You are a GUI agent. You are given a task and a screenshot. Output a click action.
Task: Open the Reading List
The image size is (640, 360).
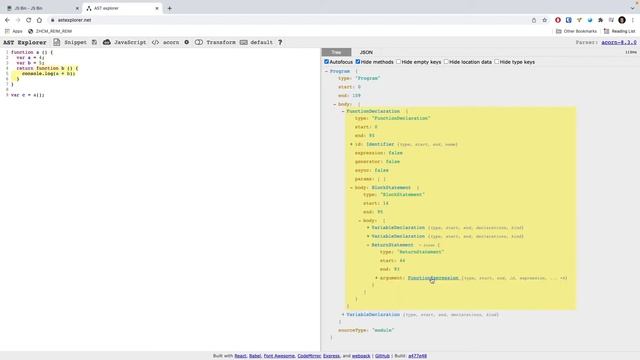tap(620, 31)
